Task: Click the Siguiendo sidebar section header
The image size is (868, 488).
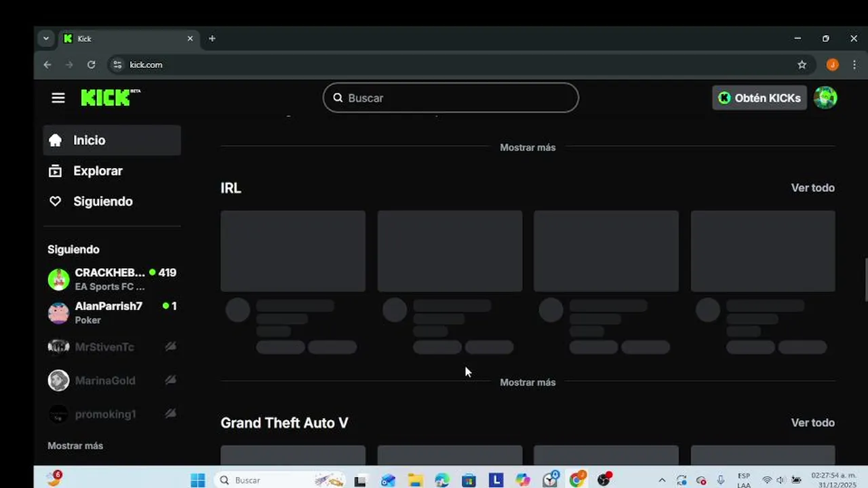Action: [x=73, y=249]
